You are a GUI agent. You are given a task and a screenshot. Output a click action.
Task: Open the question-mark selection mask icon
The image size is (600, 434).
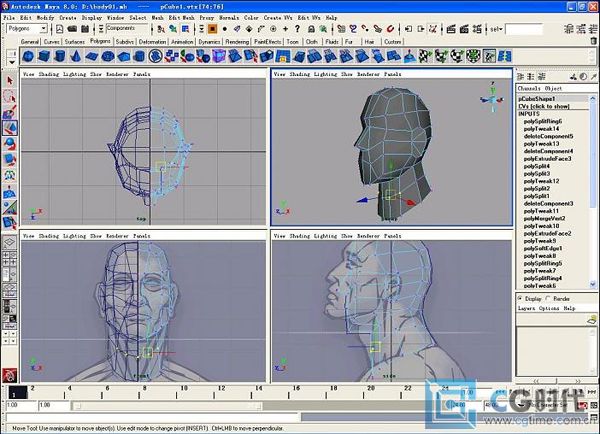(297, 29)
